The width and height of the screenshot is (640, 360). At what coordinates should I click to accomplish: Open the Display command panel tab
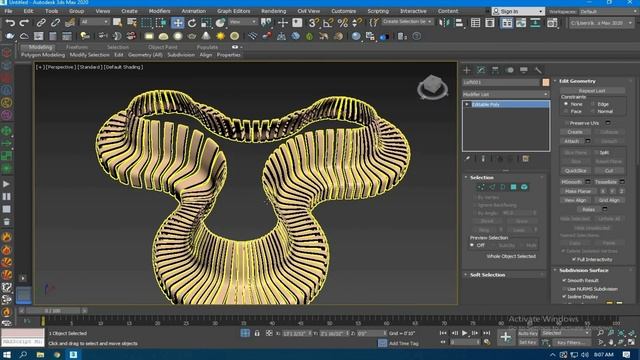pyautogui.click(x=524, y=70)
